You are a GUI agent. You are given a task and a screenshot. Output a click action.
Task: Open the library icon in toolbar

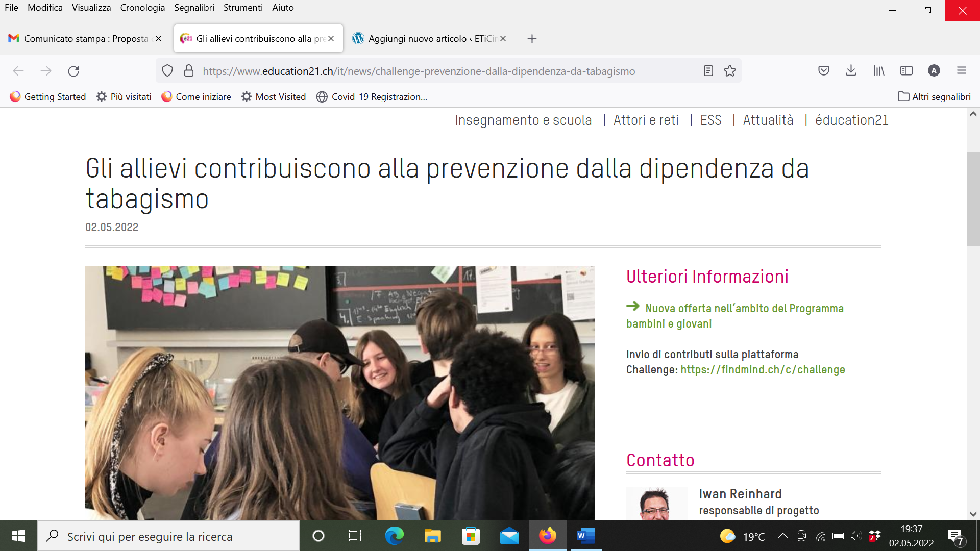pos(879,71)
